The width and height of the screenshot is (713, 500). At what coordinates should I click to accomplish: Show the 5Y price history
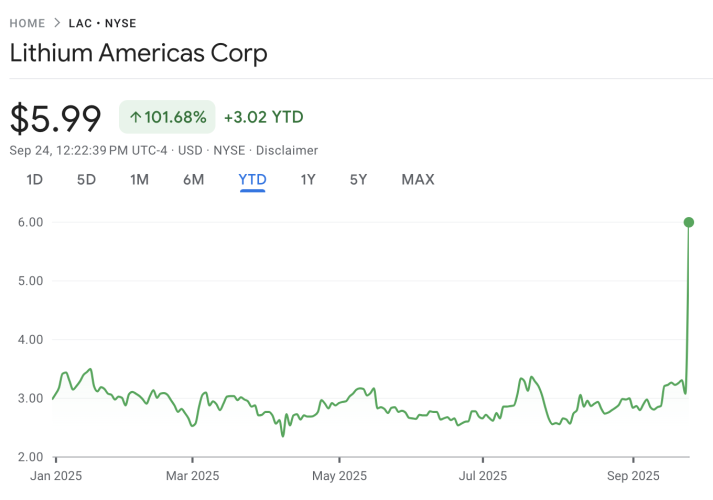point(358,180)
